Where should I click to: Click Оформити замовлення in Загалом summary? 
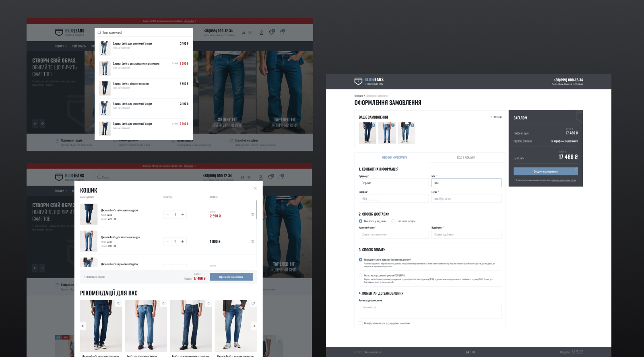[545, 171]
